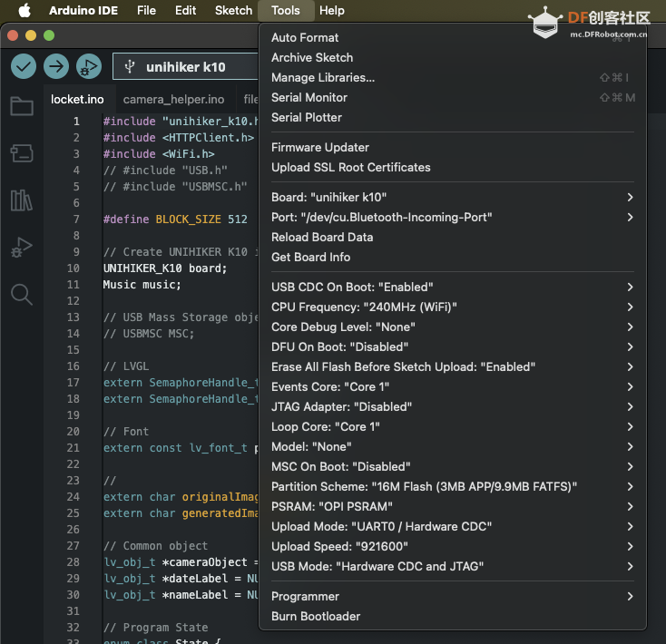Click code line "UNIHIKER_K10 board;"

click(165, 268)
